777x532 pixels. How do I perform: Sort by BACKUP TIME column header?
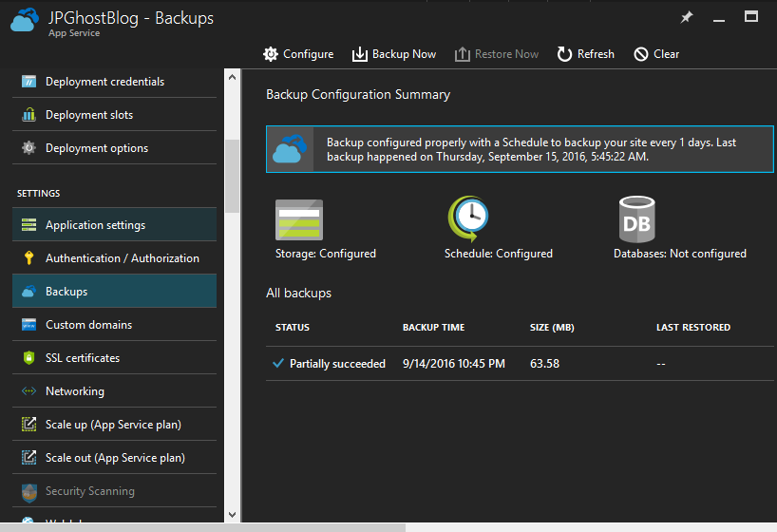[x=433, y=327]
